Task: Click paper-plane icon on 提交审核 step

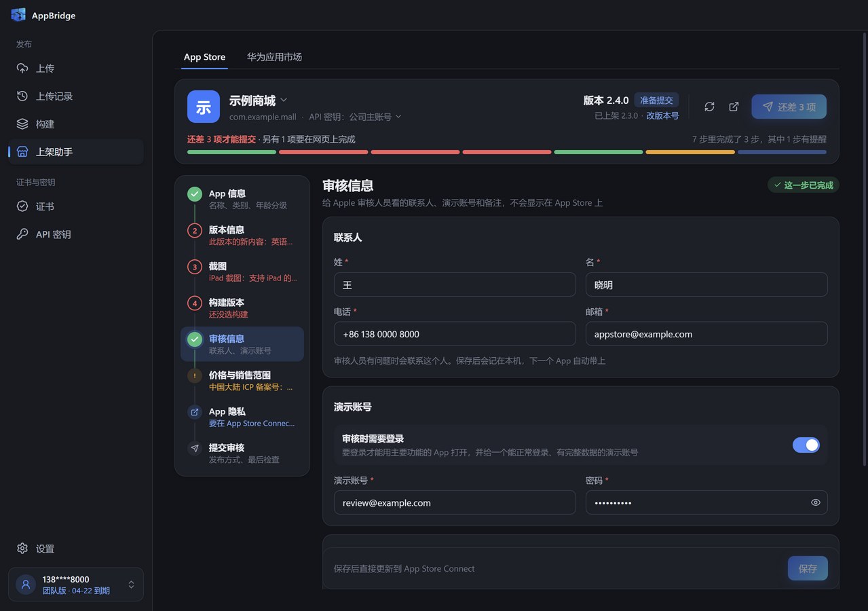Action: tap(195, 448)
